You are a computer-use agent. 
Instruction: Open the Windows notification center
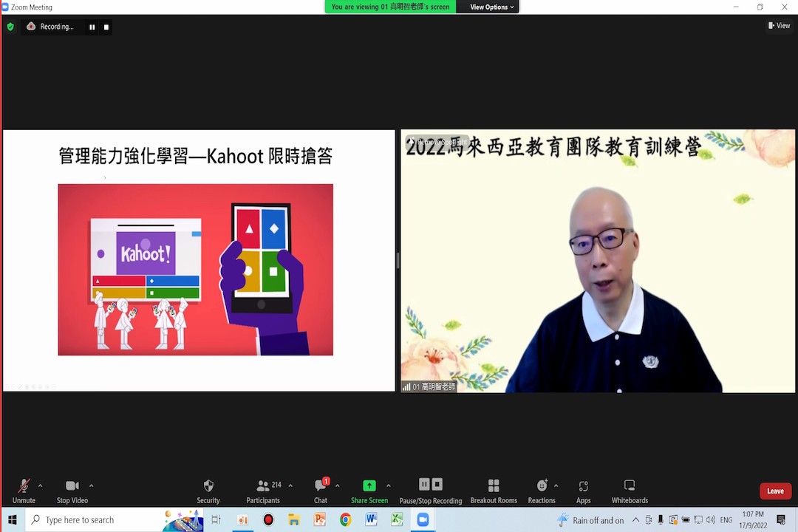[x=781, y=519]
